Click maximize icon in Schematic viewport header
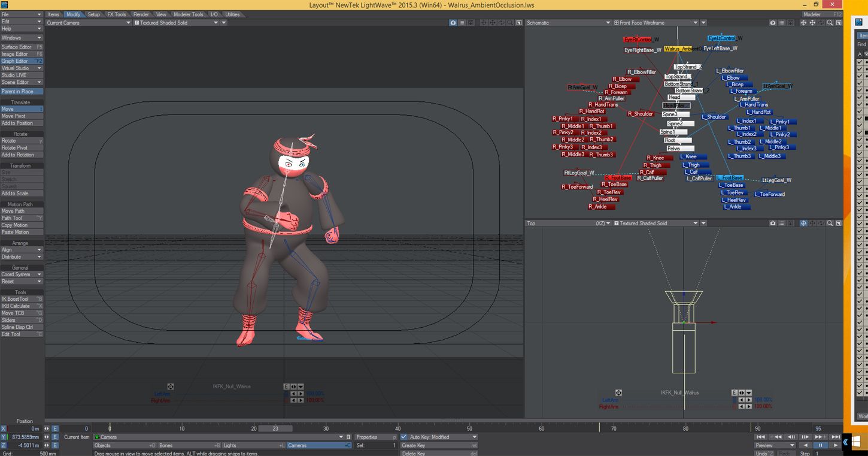868x456 pixels. click(839, 23)
